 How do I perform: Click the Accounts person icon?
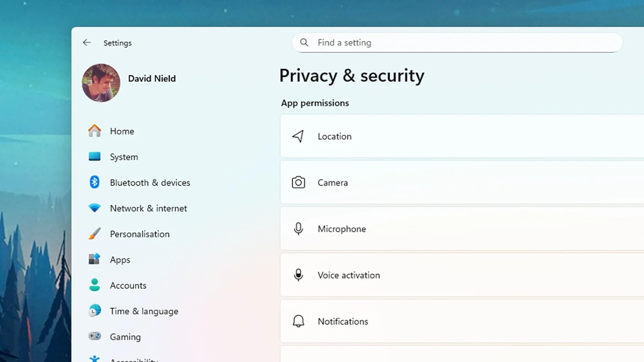pos(94,285)
